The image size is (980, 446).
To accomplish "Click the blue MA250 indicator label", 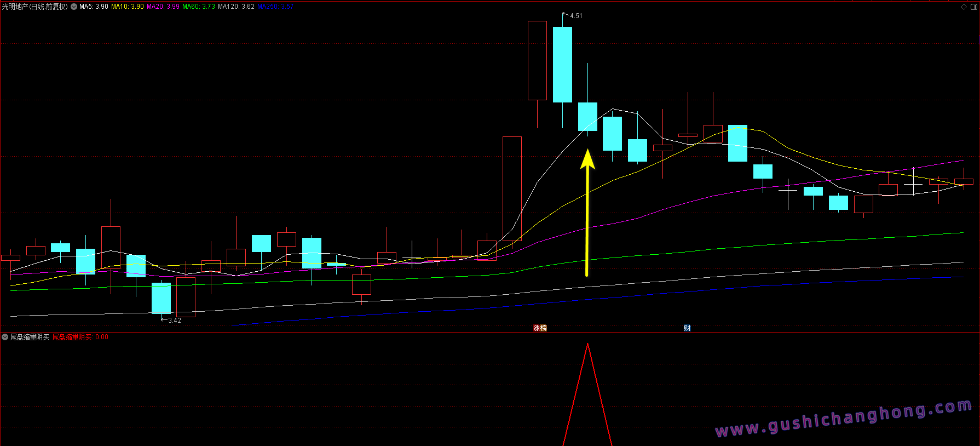I will [x=275, y=7].
